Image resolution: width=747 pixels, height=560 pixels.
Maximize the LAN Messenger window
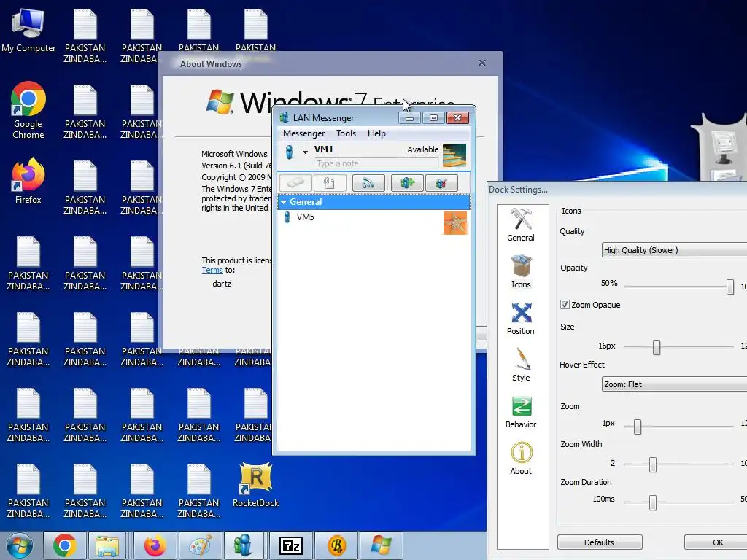433,117
